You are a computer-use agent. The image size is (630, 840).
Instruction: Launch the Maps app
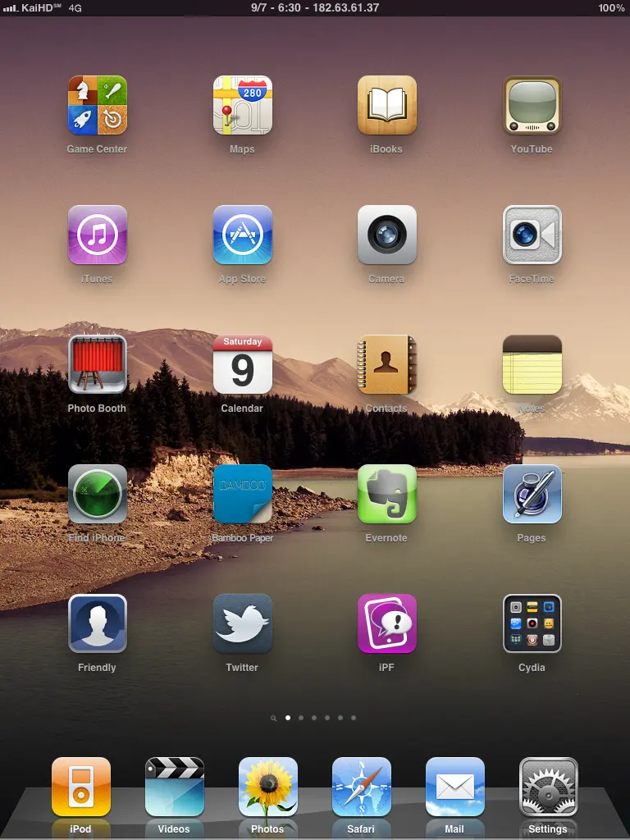[242, 106]
